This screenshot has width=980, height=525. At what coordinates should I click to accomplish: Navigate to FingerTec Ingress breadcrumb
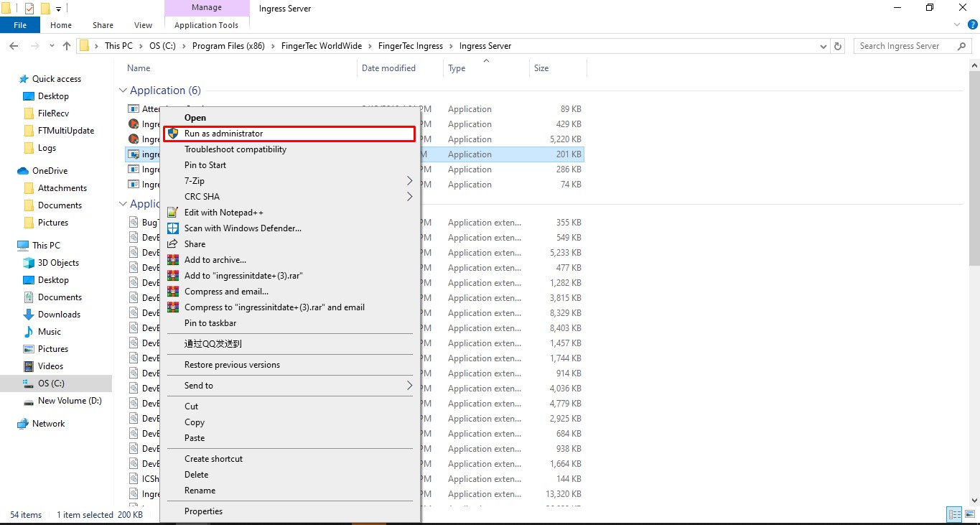point(411,46)
